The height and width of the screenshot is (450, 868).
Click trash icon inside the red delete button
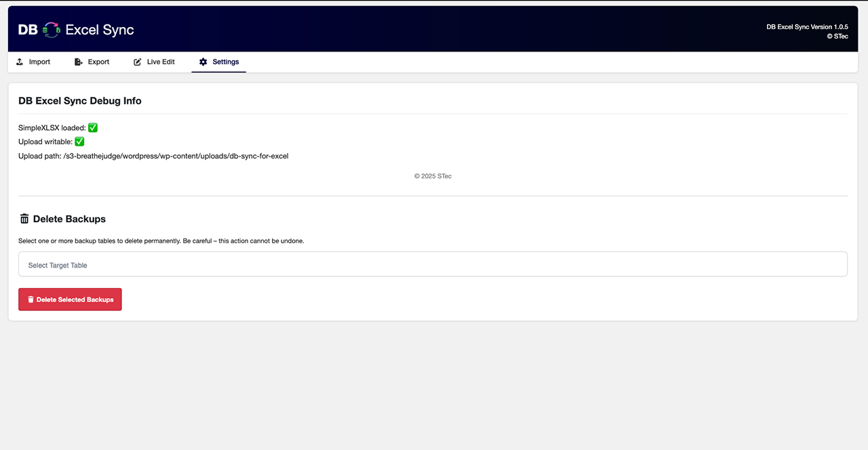(31, 300)
